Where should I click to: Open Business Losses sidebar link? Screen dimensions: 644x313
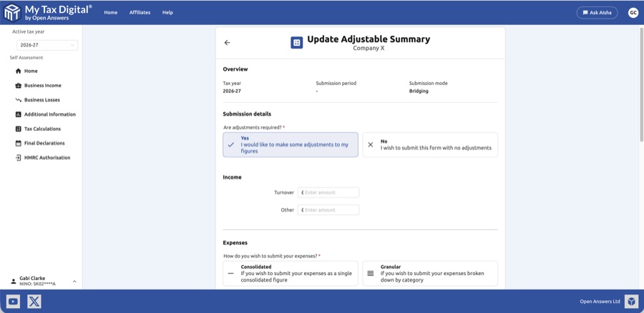(43, 99)
